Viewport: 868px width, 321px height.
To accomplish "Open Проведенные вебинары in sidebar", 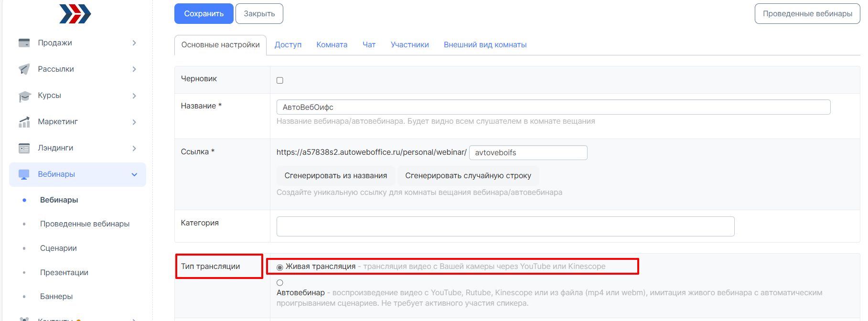I will click(85, 224).
